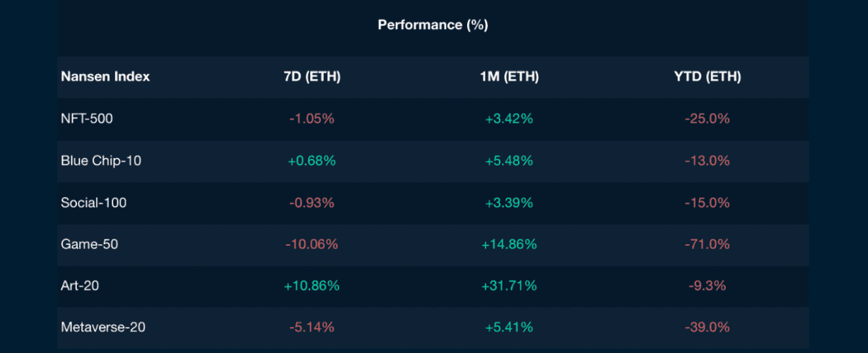Select Game-50 YTD value -71.0%
Screen dimensions: 868x353
pyautogui.click(x=707, y=244)
